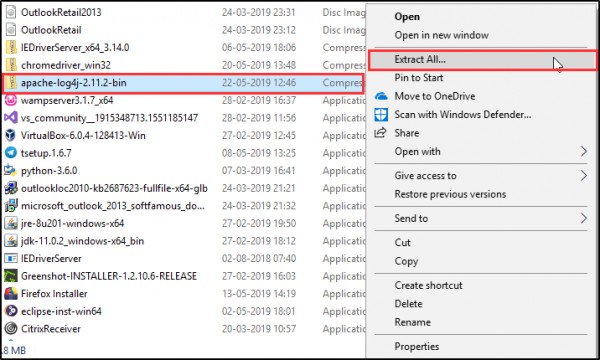Click the chromedriver_win32 zip folder icon
600x360 pixels.
(11, 65)
